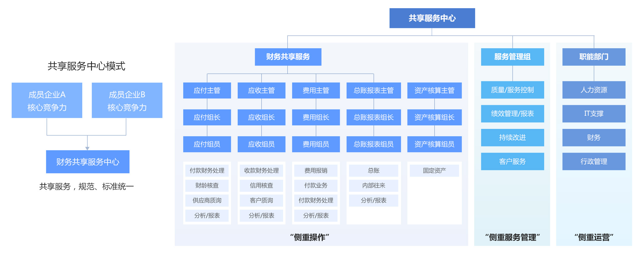Click the 服务管理组 header
This screenshot has width=644, height=254.
coord(512,57)
